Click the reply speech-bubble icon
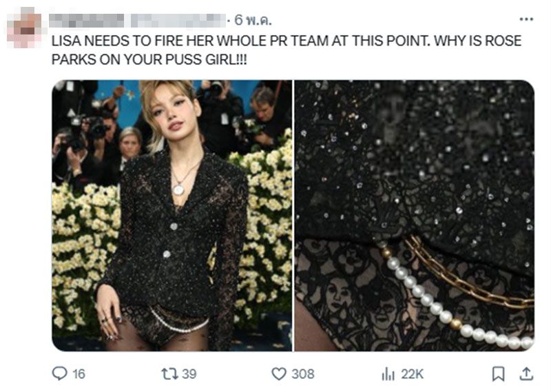The image size is (551, 392). [60, 373]
